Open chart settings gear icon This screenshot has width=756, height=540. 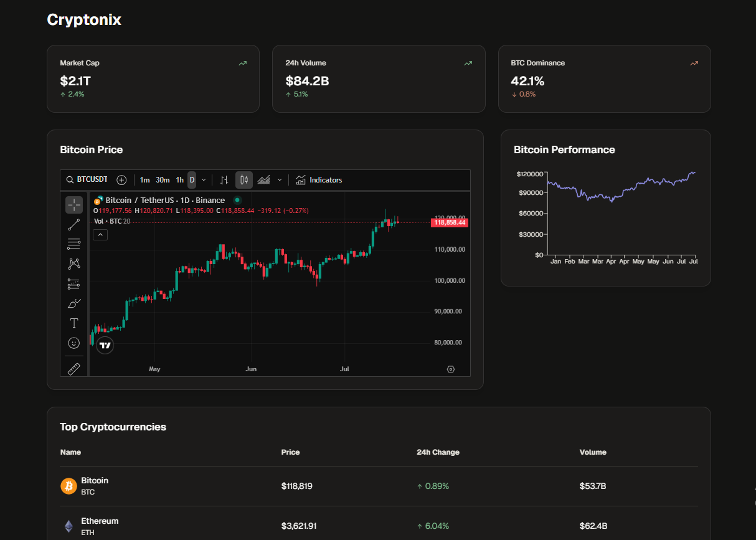tap(451, 369)
